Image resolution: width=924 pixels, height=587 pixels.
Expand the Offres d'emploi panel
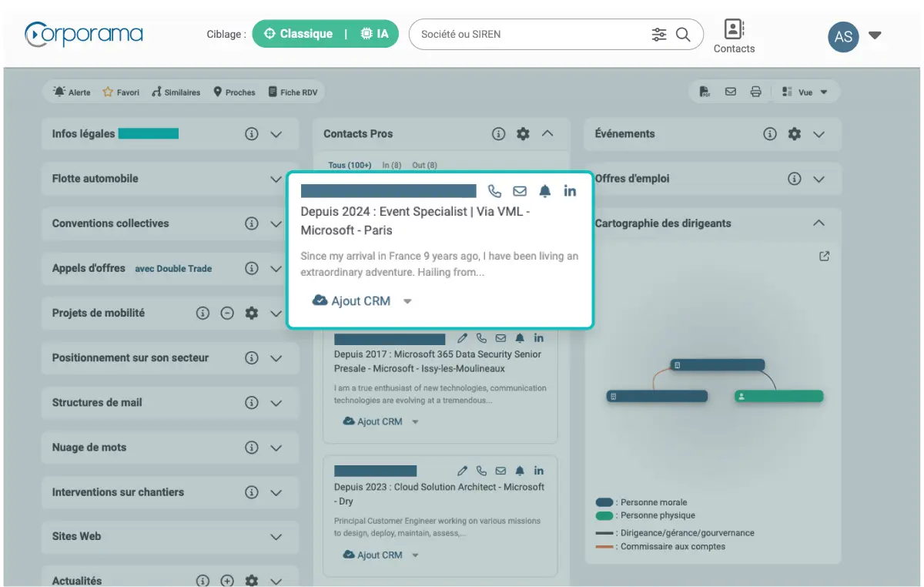(x=819, y=179)
